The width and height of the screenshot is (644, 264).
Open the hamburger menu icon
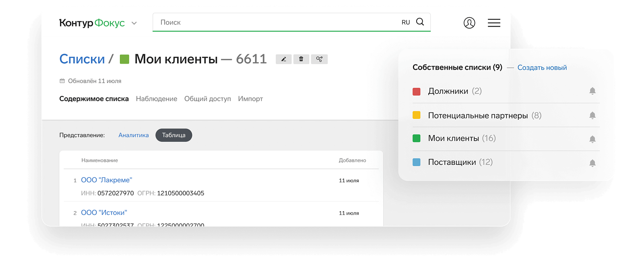(494, 23)
